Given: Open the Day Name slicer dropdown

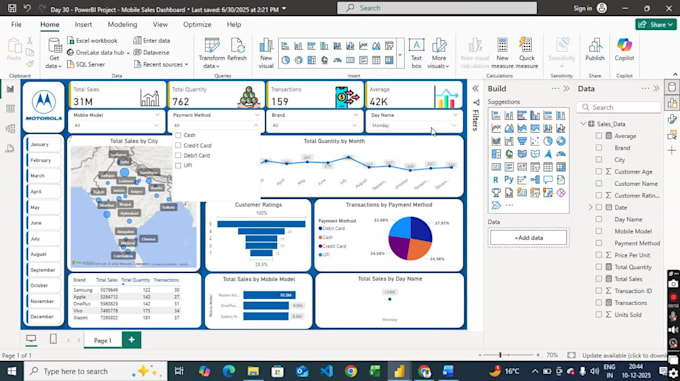Looking at the screenshot, I should click(x=454, y=125).
